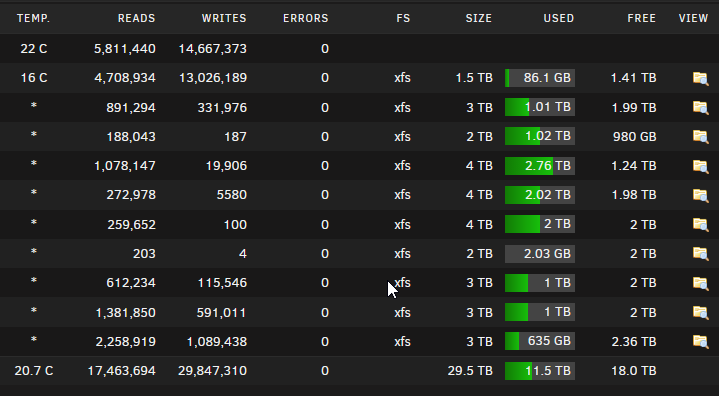719x396 pixels.
Task: Click reads value 203
Action: (x=144, y=253)
